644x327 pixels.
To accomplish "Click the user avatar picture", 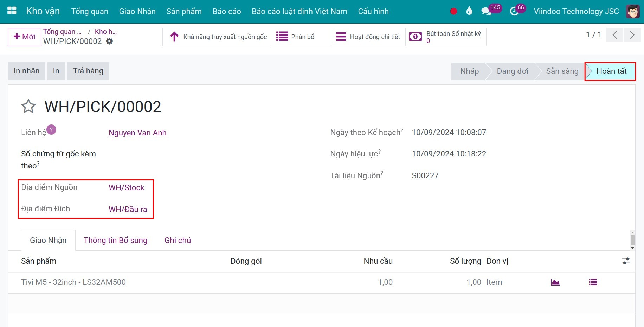I will (x=633, y=11).
